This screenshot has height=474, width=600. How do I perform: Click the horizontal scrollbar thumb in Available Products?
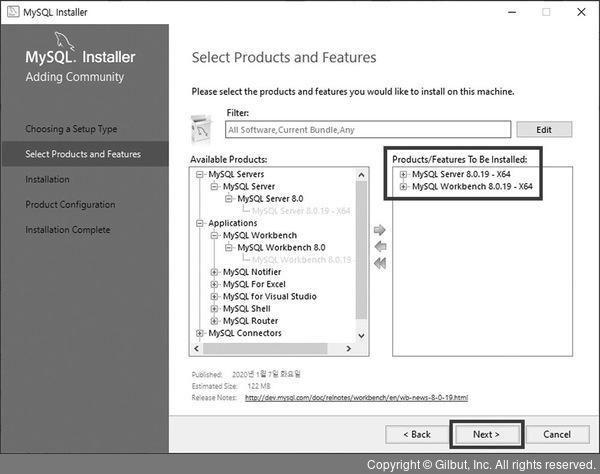click(x=265, y=349)
